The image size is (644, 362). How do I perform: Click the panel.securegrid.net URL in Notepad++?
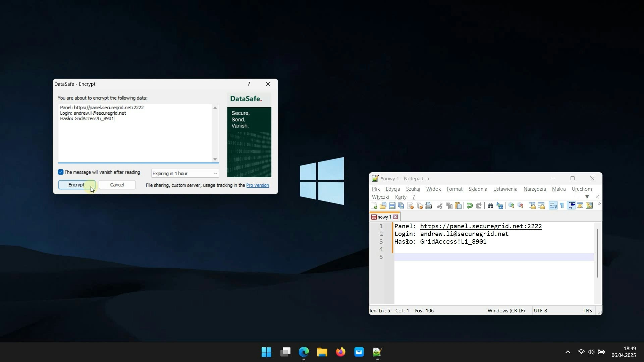pos(481,226)
